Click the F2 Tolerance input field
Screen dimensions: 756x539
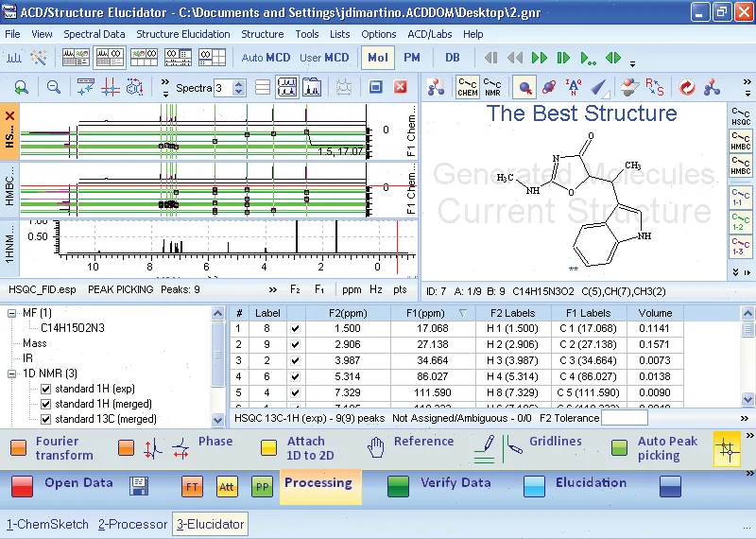coord(624,418)
